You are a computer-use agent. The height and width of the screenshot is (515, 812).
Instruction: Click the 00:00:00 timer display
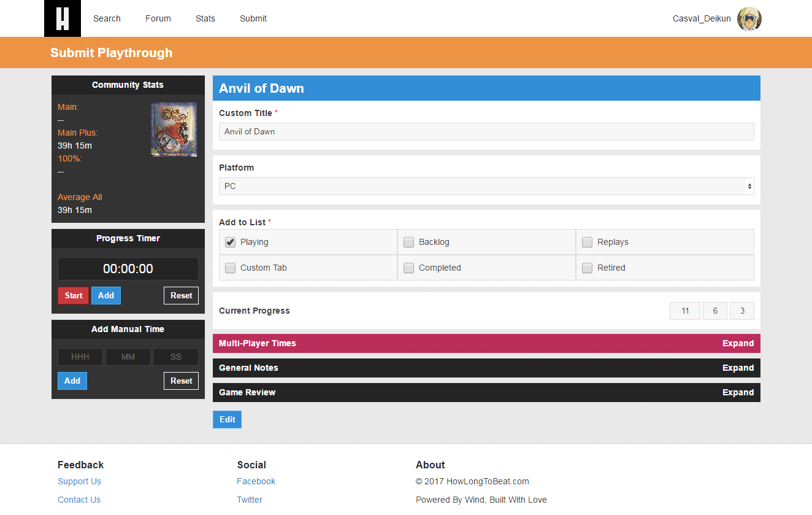point(128,269)
